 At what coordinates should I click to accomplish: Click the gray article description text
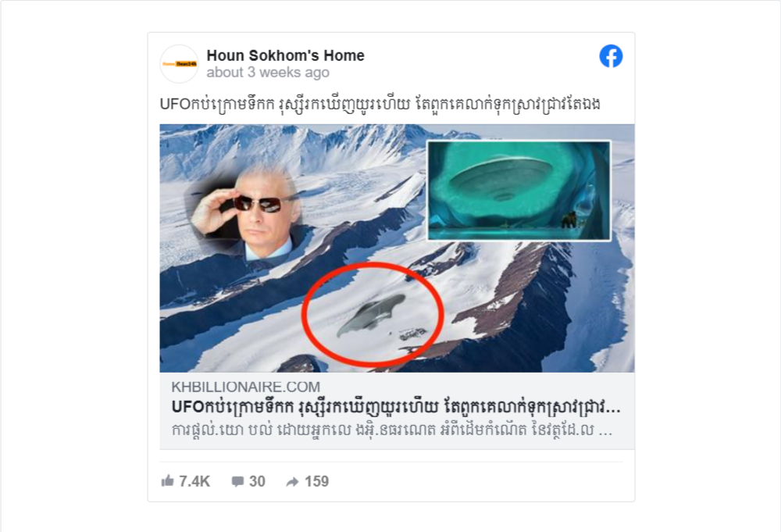pos(392,430)
